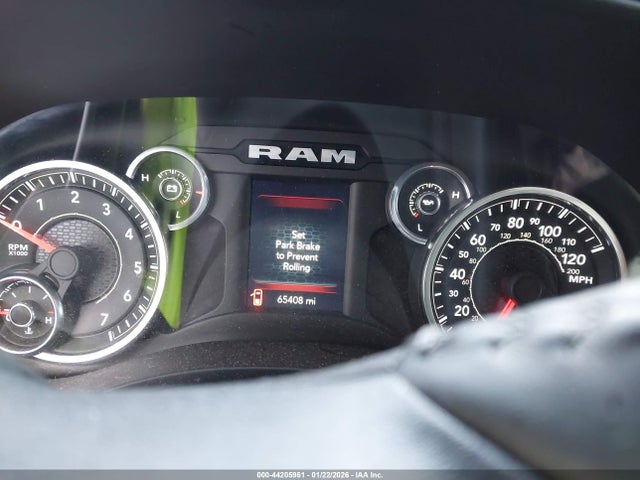
Task: Click the H marker on voltage gauge
Action: coord(145,177)
